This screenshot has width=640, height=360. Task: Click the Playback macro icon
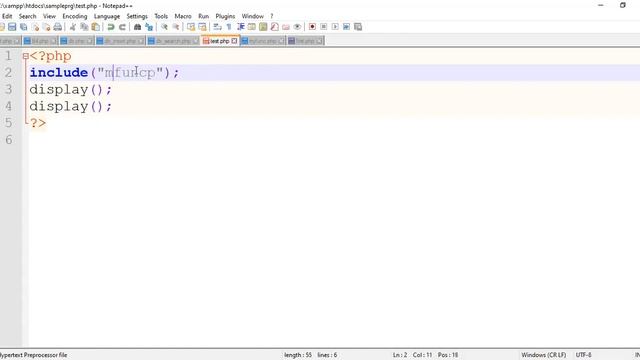click(x=335, y=27)
